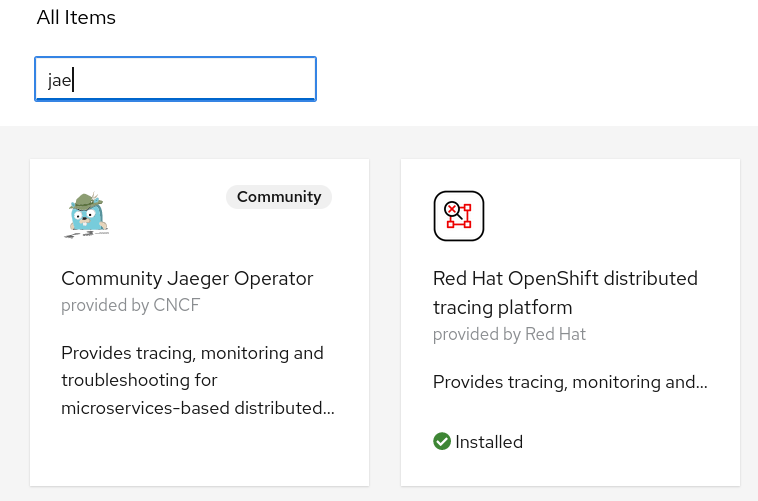Click the green Installed checkmark icon

(442, 441)
